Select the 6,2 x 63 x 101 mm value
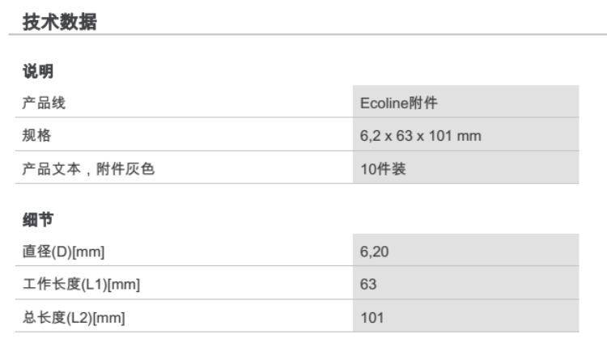Screen dimensions: 607x364 point(420,136)
